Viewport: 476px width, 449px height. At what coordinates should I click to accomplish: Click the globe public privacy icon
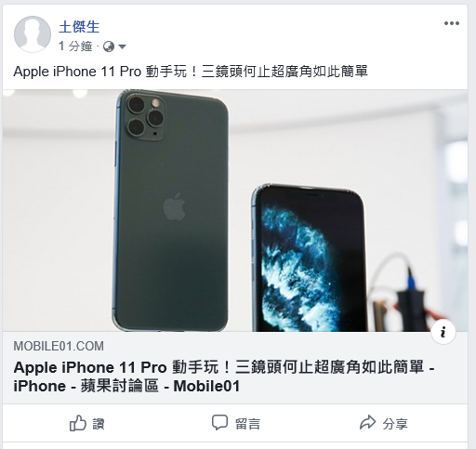tap(109, 46)
